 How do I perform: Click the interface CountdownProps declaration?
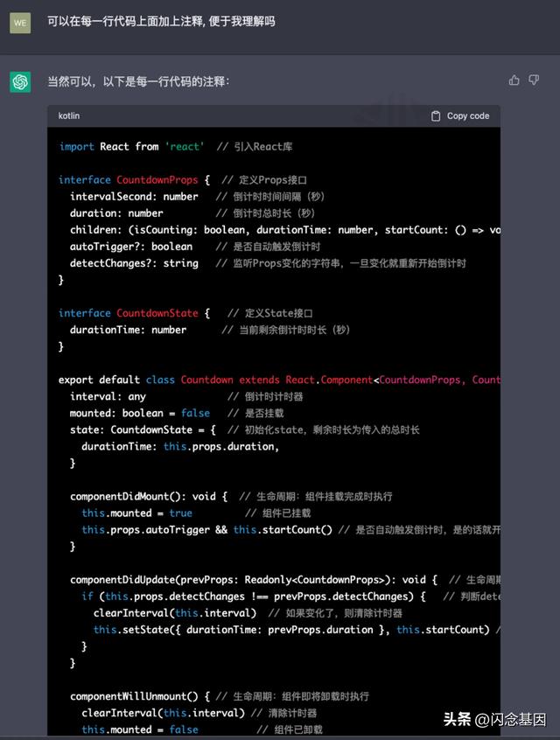coord(134,179)
